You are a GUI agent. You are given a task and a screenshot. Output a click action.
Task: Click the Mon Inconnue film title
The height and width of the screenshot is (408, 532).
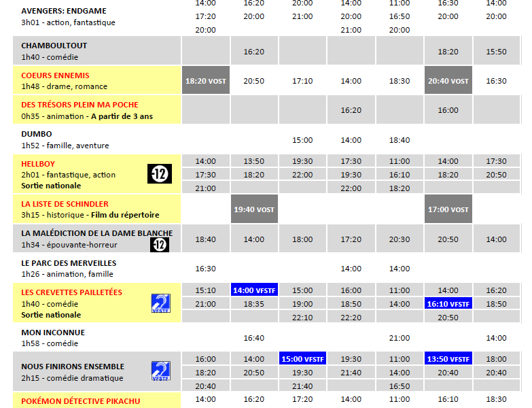coord(54,333)
